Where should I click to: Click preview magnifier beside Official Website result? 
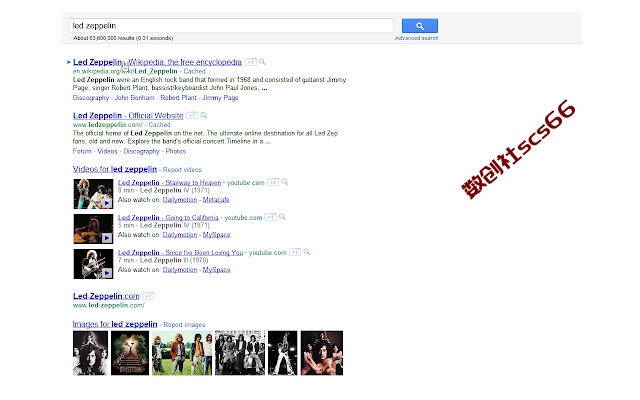[204, 115]
